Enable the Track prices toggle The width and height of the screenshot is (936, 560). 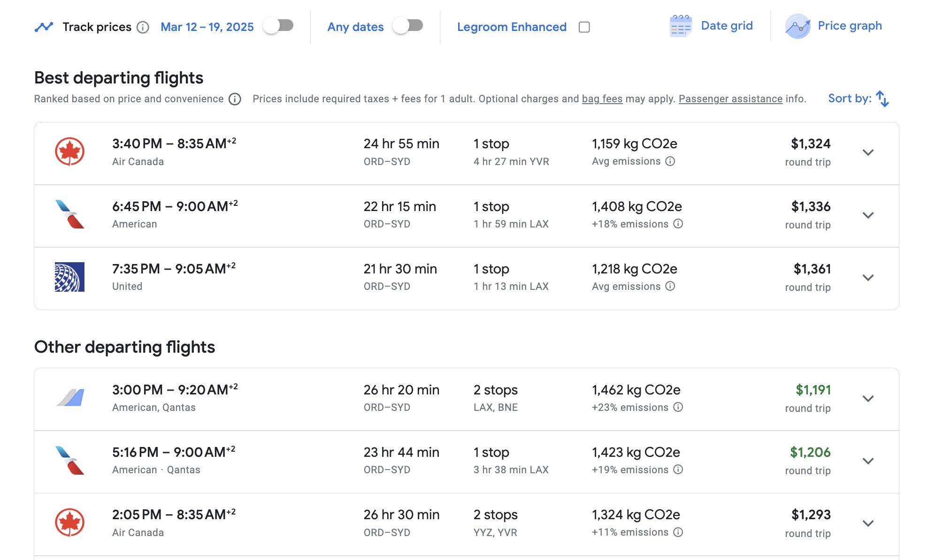(278, 27)
